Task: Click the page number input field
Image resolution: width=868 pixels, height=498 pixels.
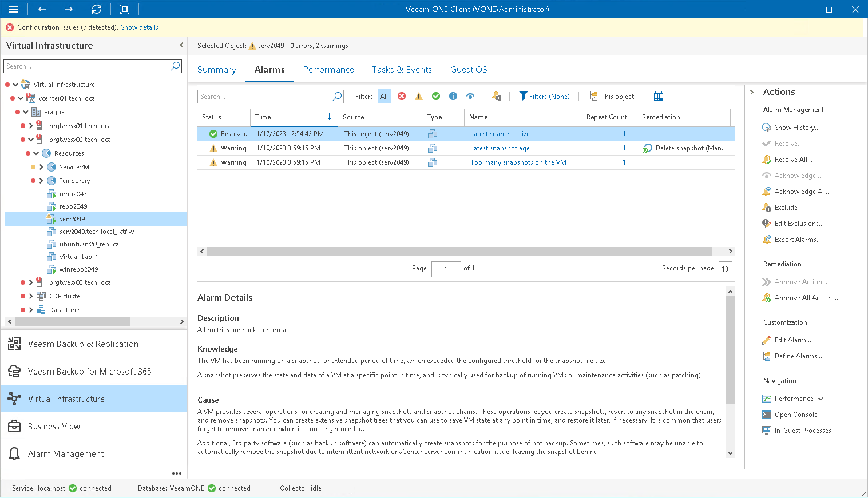Action: 446,269
